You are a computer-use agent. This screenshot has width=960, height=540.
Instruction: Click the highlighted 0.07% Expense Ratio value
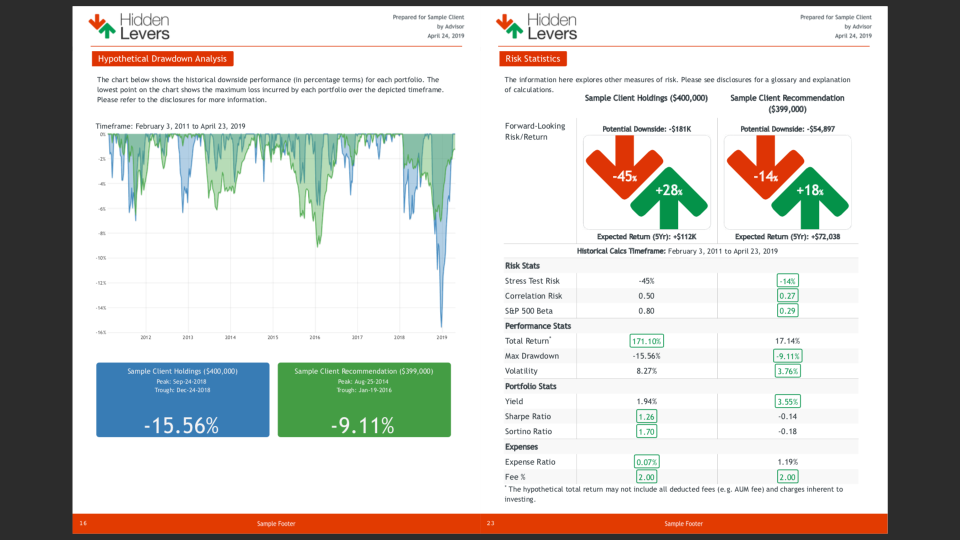(646, 462)
